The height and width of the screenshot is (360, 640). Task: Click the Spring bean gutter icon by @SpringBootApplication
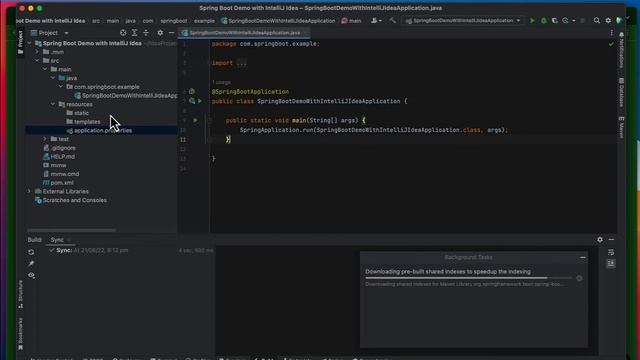coord(191,91)
